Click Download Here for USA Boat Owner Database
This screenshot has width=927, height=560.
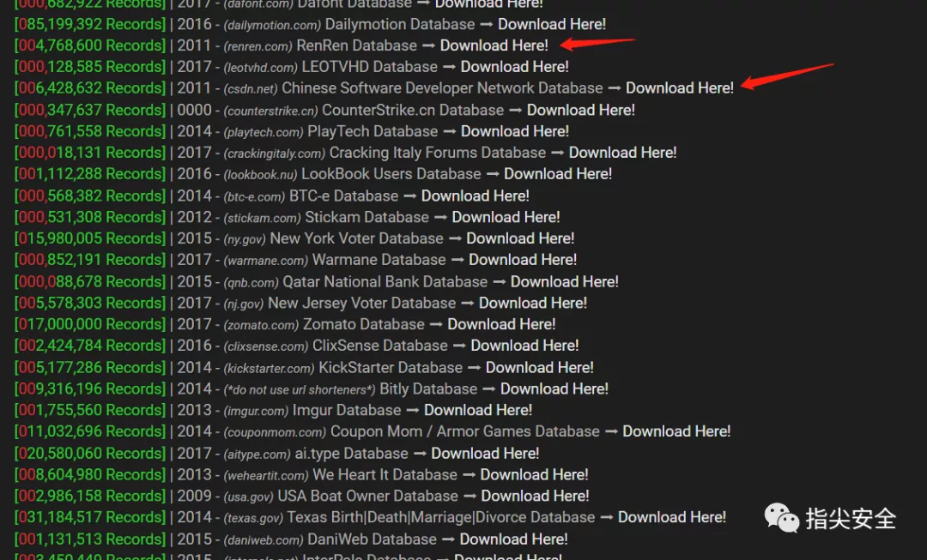[535, 496]
